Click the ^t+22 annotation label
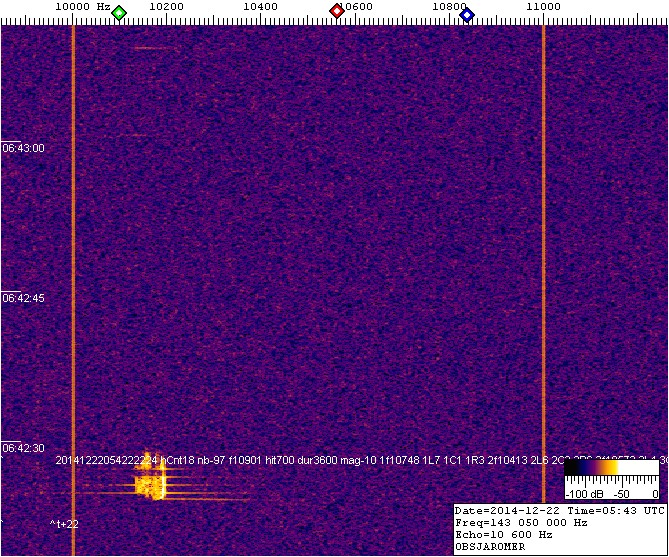The width and height of the screenshot is (669, 557). point(64,523)
